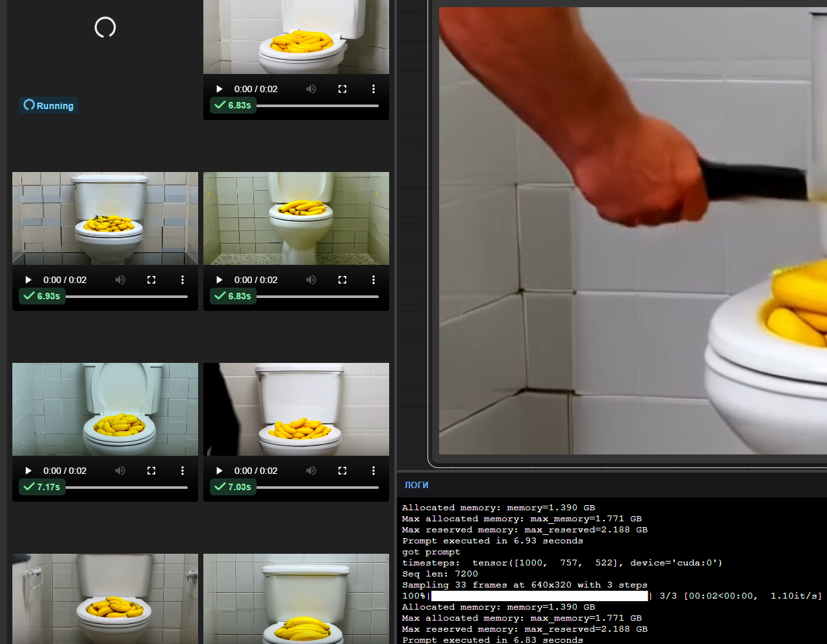Open more options on the 7.03s video
The width and height of the screenshot is (827, 644).
coord(374,471)
